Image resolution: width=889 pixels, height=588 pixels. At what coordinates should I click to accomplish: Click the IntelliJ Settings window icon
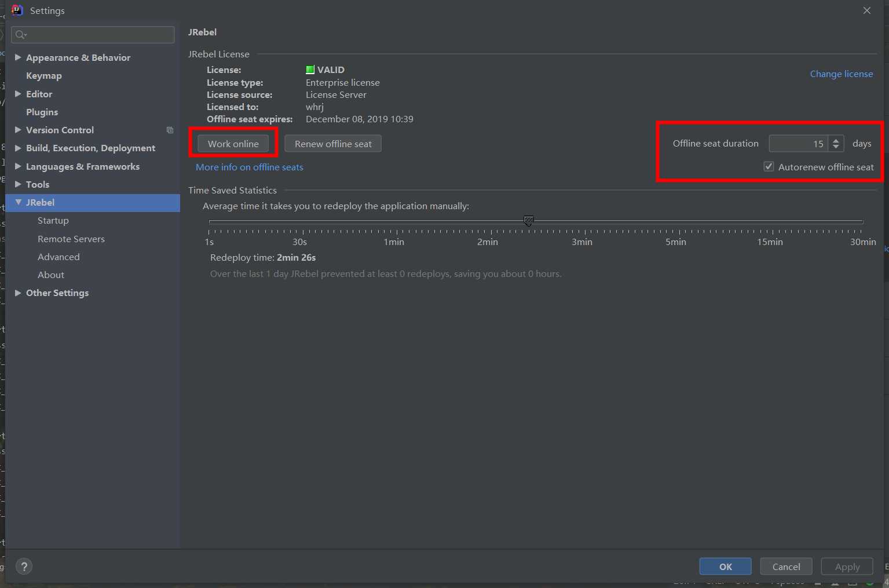[17, 10]
